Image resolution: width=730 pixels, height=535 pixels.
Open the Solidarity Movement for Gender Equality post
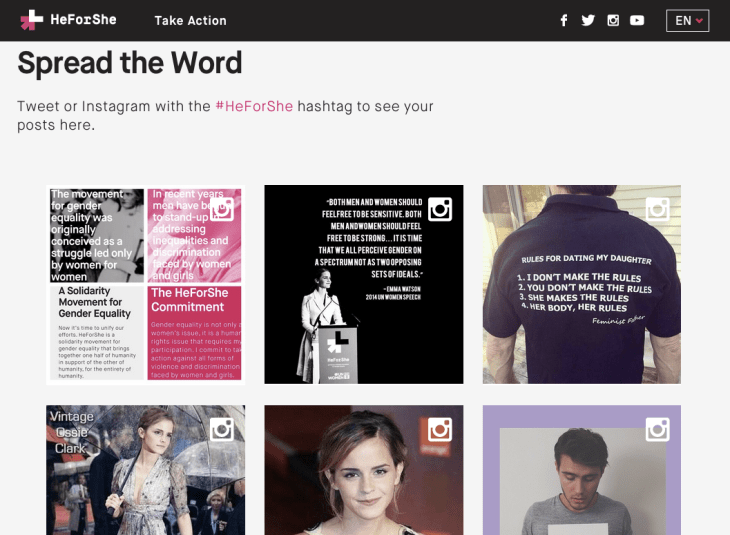(145, 284)
